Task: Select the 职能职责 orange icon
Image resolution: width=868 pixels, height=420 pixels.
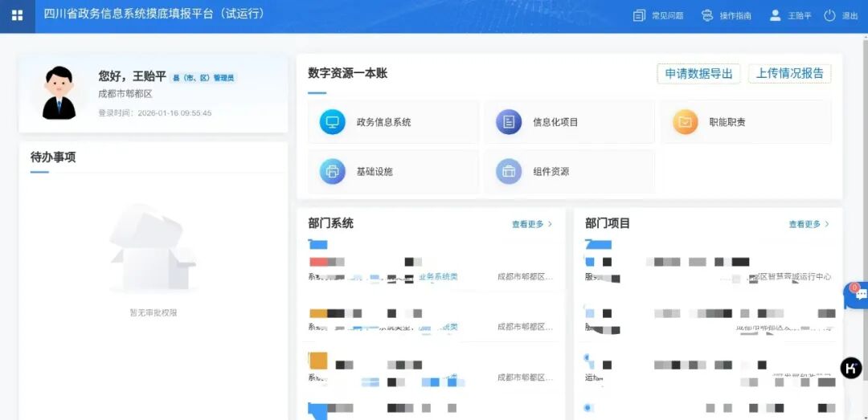Action: pyautogui.click(x=685, y=122)
